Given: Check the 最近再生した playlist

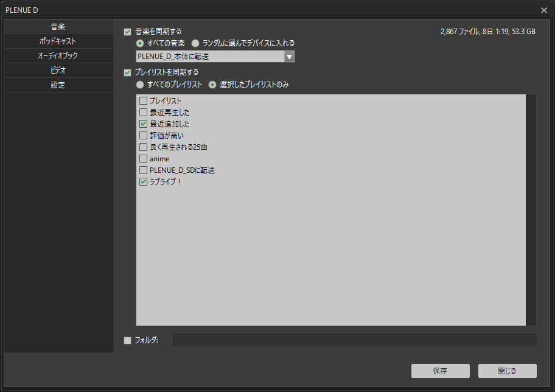Looking at the screenshot, I should (144, 112).
